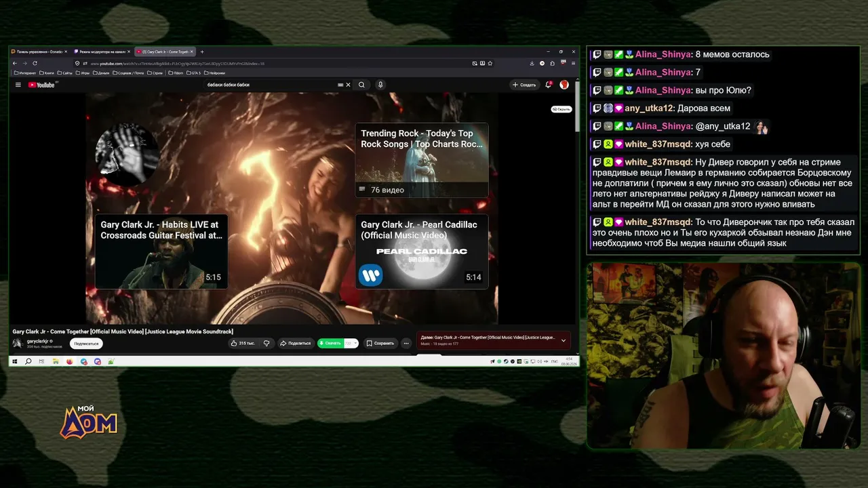Click the Alina_Shinya name on '8 мемов осталось'
This screenshot has width=868, height=488.
pyautogui.click(x=663, y=54)
